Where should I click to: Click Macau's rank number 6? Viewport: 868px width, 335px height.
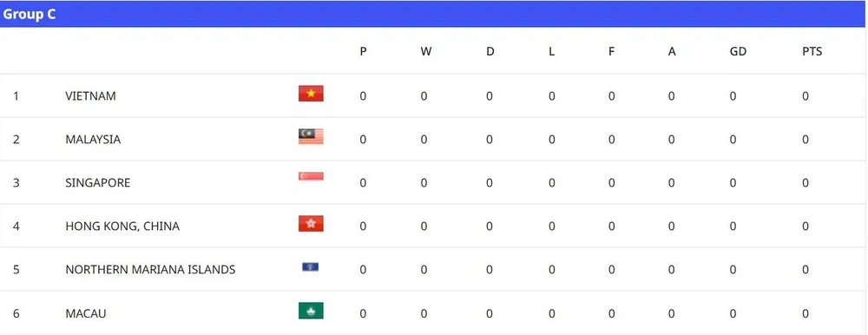(x=16, y=313)
